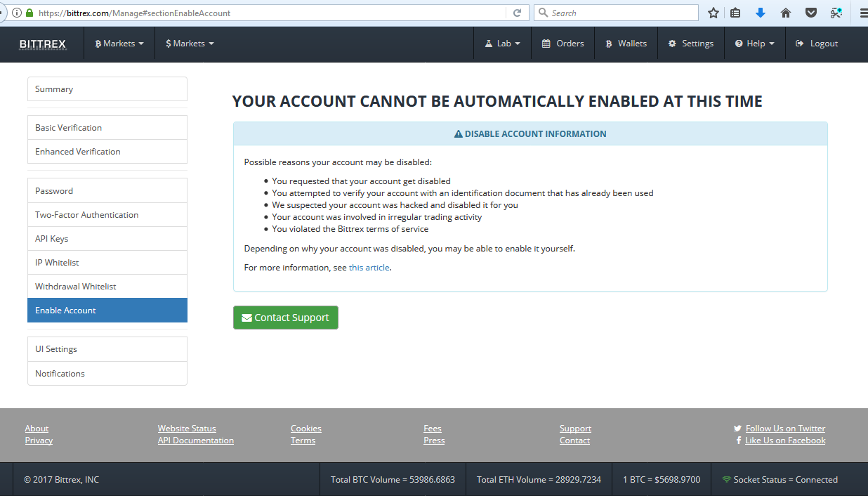The image size is (868, 496).
Task: Open UI Settings section
Action: (107, 349)
